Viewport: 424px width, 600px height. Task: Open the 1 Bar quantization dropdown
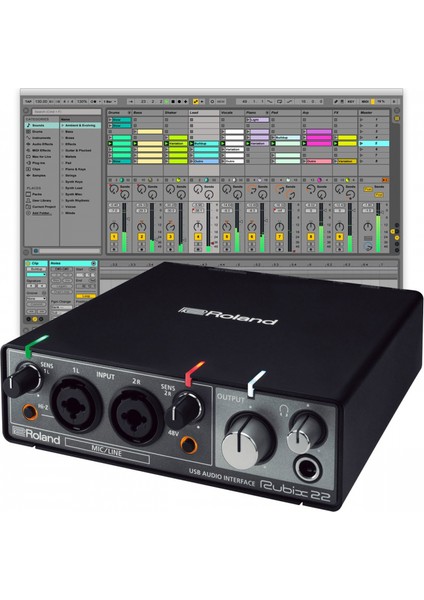[x=109, y=102]
